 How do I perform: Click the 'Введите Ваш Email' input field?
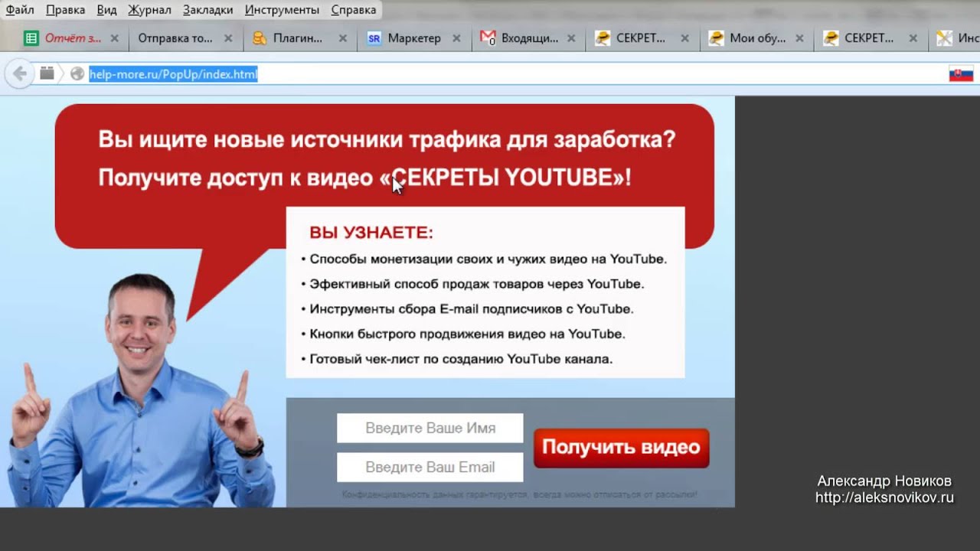[x=430, y=467]
